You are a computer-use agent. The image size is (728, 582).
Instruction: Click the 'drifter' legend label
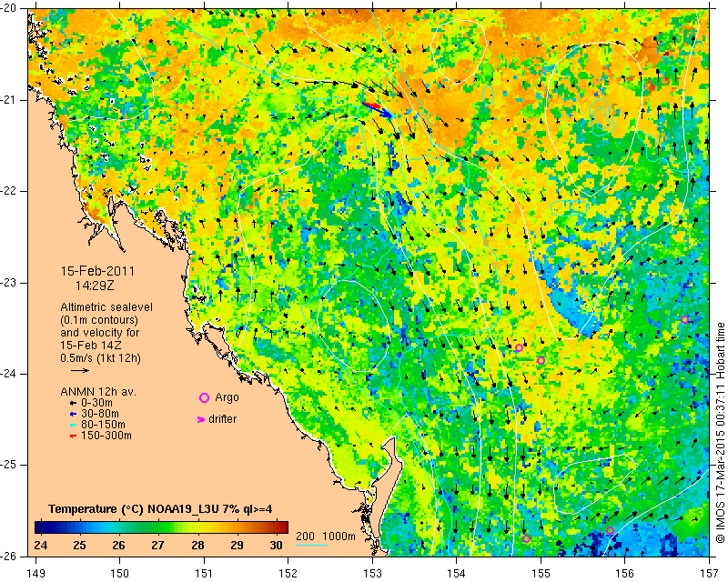coord(222,419)
